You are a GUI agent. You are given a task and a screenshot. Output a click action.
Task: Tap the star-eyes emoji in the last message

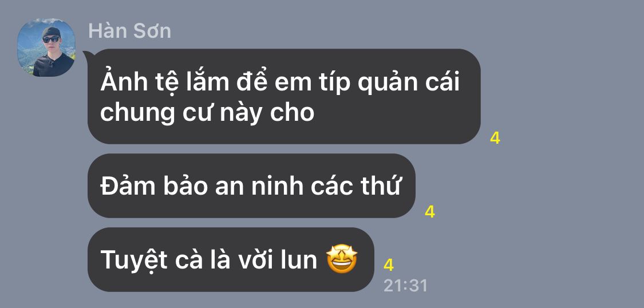click(x=342, y=259)
